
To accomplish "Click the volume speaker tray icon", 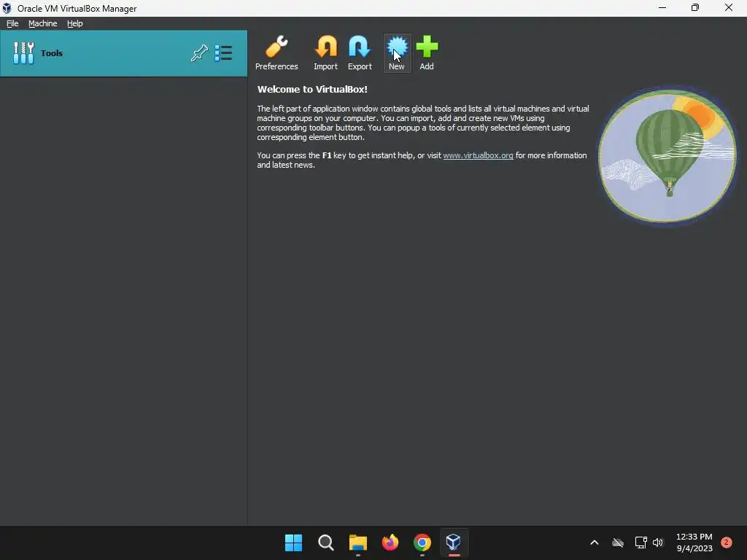I will (658, 542).
